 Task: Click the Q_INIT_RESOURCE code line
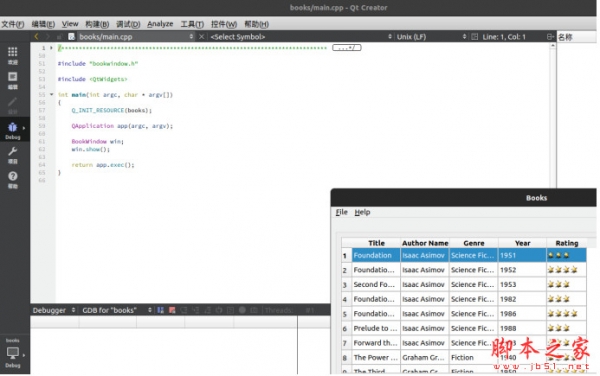click(111, 110)
